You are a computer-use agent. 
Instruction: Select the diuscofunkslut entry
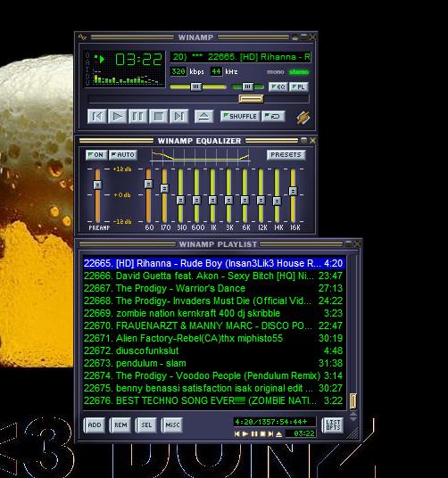(213, 350)
